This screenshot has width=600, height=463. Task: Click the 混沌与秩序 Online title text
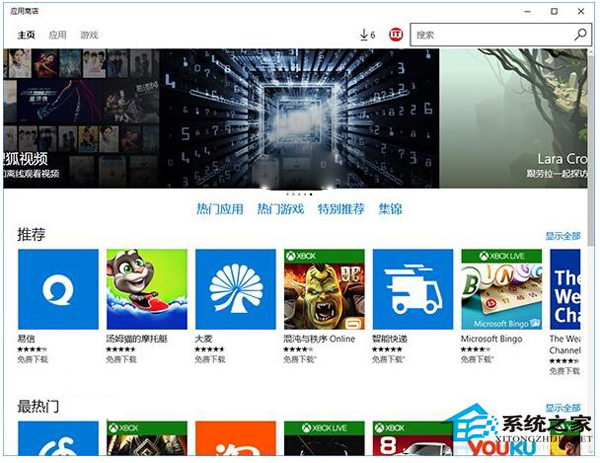319,339
